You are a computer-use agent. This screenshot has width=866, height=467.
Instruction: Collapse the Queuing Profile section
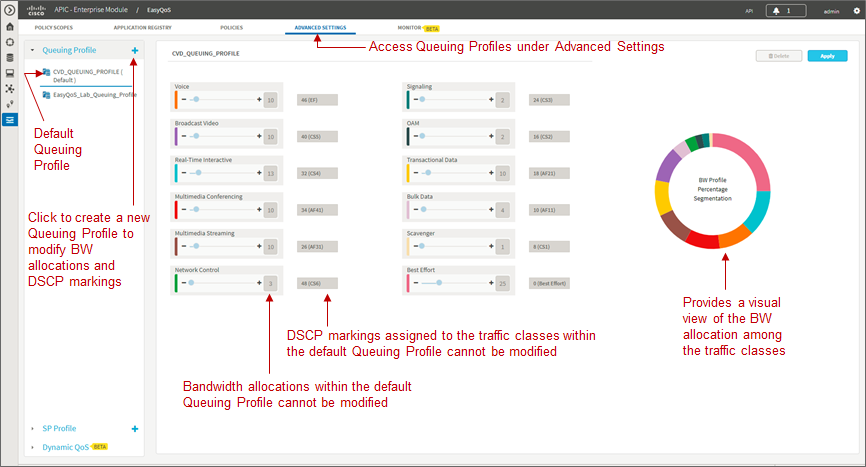[x=32, y=50]
